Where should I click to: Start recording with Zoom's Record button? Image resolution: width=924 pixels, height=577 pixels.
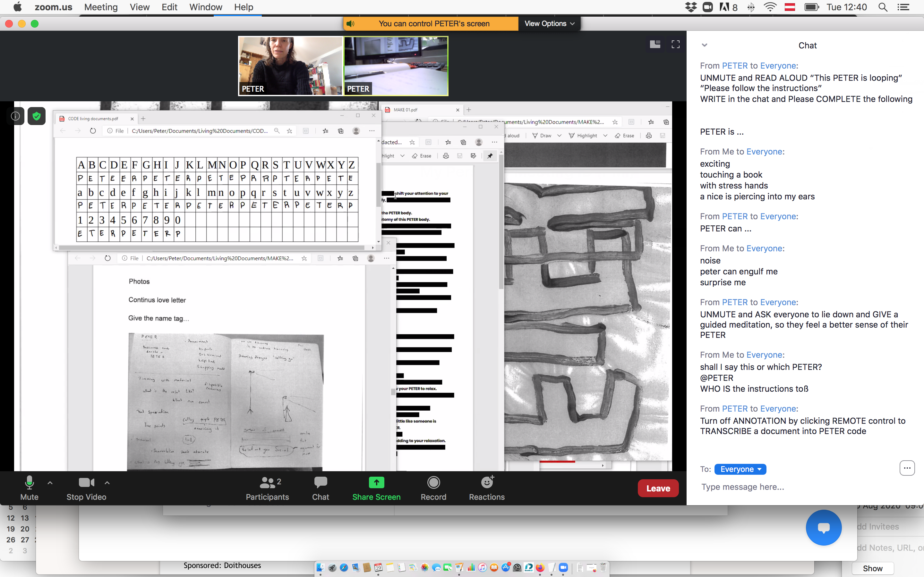433,488
